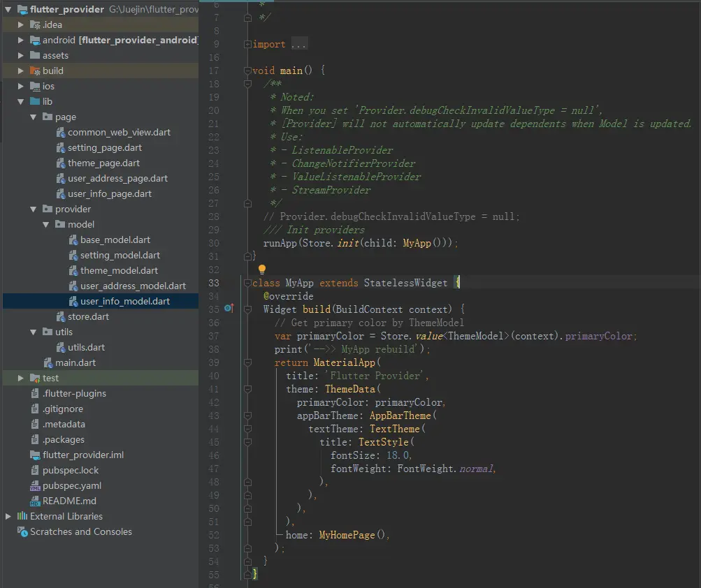Collapse the model folder arrow

(45, 224)
